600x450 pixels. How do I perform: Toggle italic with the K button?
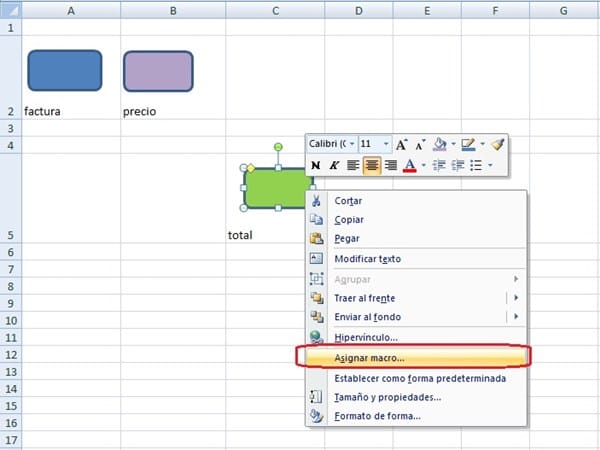(334, 165)
